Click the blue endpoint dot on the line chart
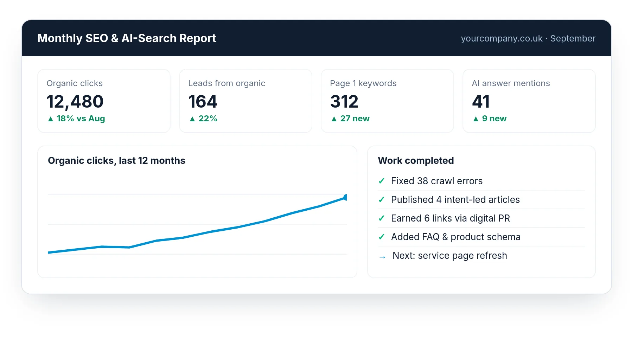Viewport: 644px width, 339px height. tap(345, 197)
